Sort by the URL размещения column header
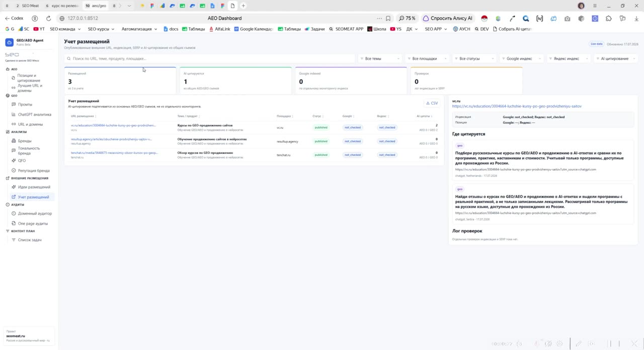This screenshot has height=350, width=644. [x=83, y=116]
